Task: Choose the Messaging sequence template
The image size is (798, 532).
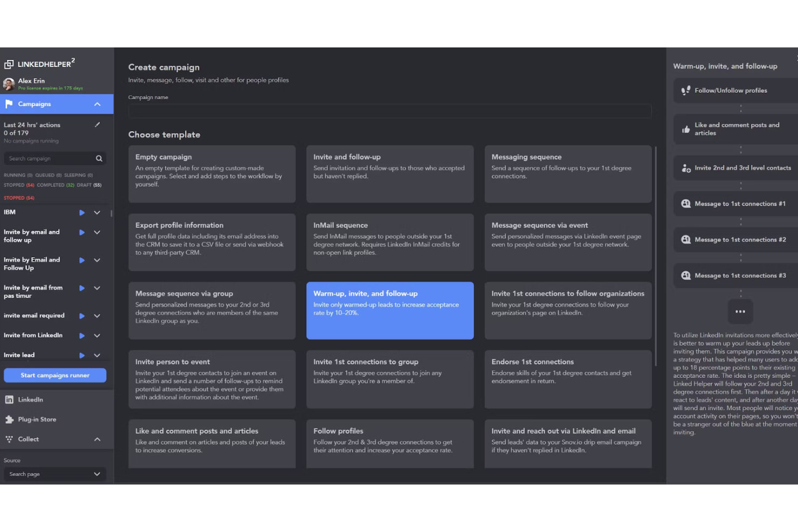Action: [568, 174]
